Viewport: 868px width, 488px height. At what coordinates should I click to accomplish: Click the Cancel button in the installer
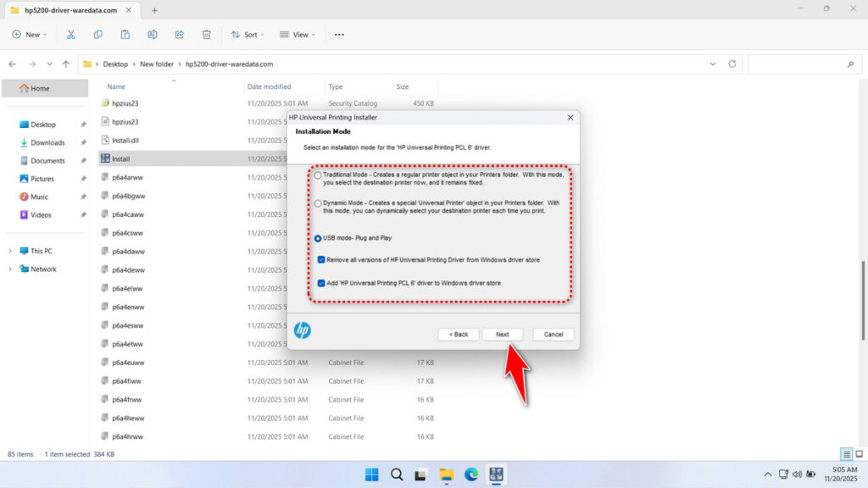click(553, 334)
